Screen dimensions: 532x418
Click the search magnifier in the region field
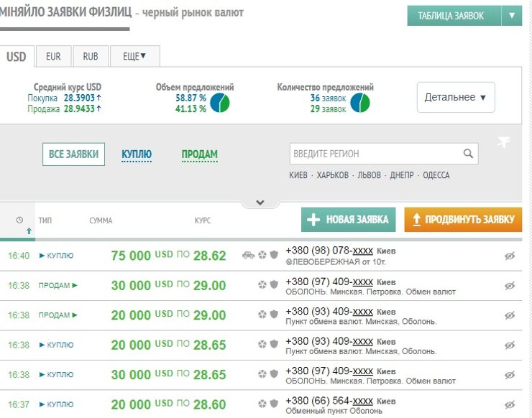pyautogui.click(x=468, y=153)
